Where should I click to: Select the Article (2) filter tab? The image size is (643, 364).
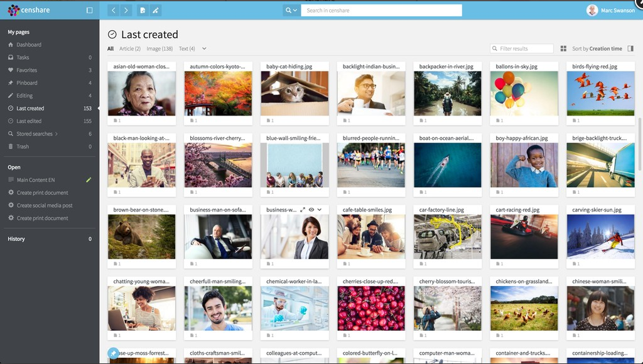pos(130,49)
